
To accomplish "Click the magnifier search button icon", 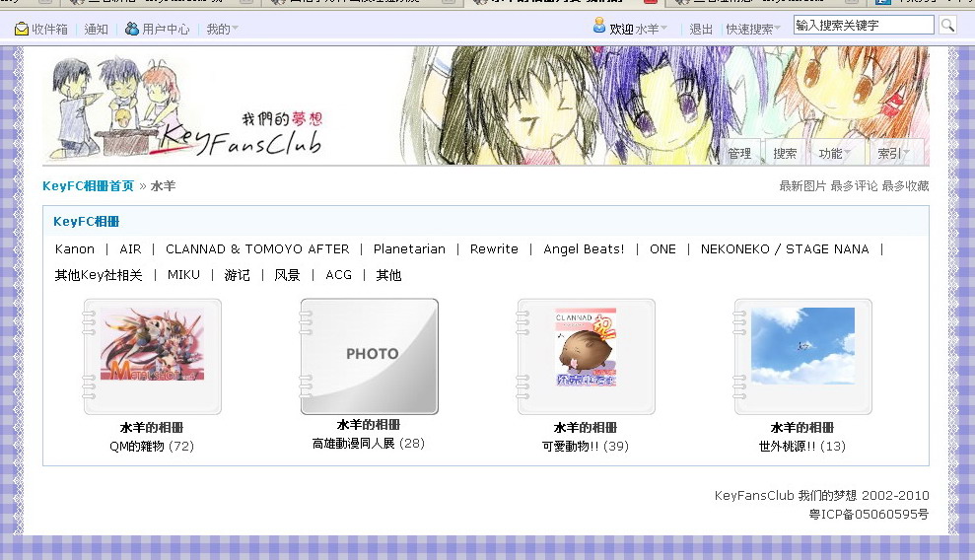I will [x=947, y=26].
